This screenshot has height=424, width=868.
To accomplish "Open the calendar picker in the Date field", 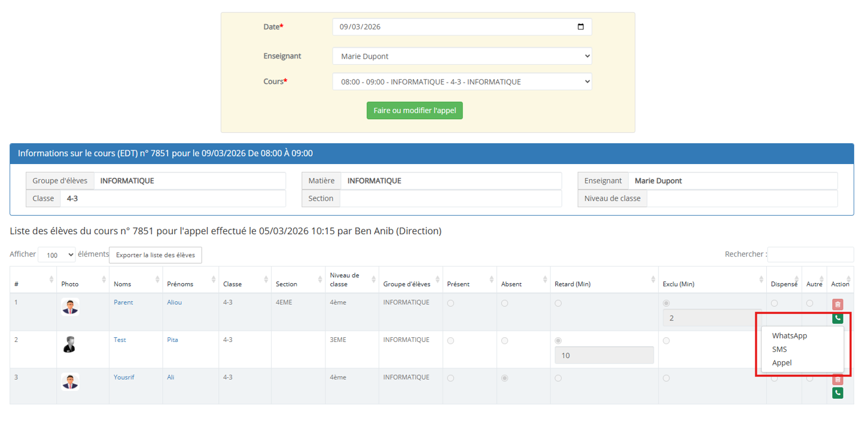I will [580, 27].
